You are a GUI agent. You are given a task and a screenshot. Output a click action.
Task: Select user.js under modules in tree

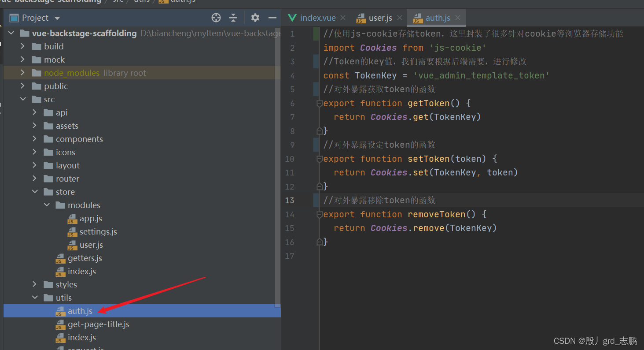click(x=91, y=245)
